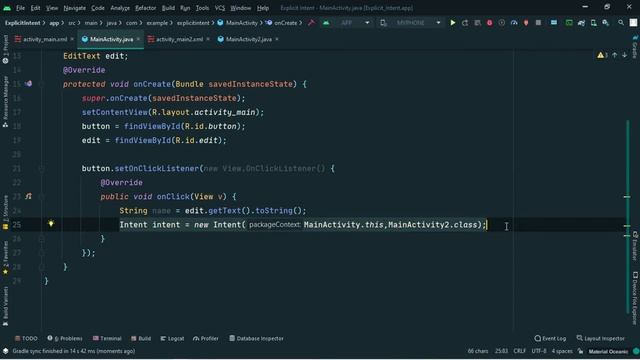
Task: Open the TODO tool window
Action: tap(26, 338)
